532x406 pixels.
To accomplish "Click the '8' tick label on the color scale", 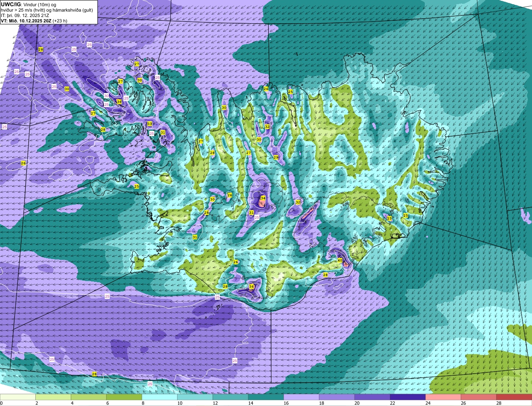I will (144, 403).
